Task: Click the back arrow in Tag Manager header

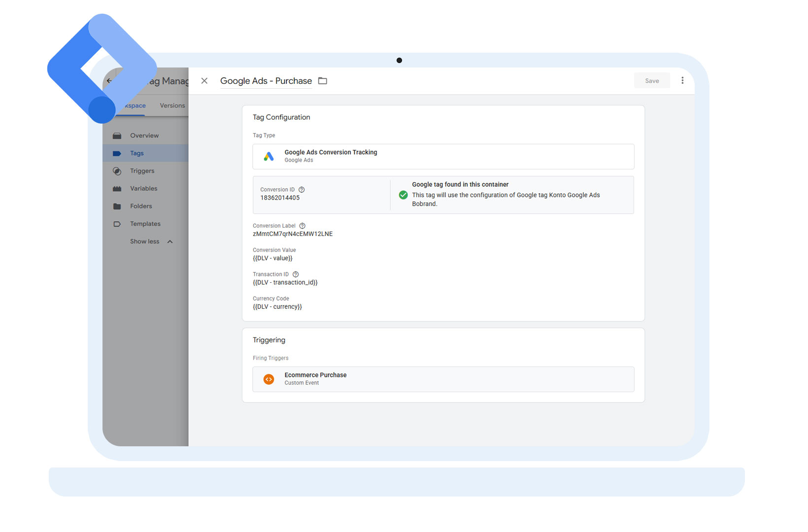Action: pos(109,81)
